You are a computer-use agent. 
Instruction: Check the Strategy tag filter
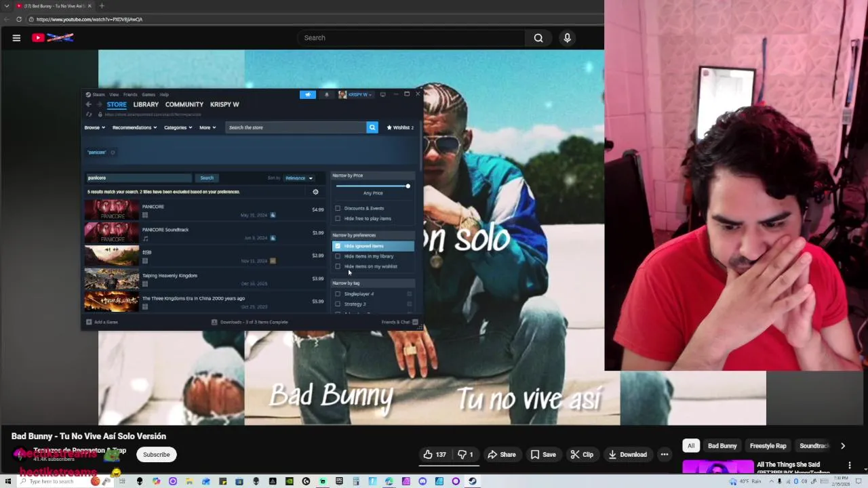click(x=338, y=304)
